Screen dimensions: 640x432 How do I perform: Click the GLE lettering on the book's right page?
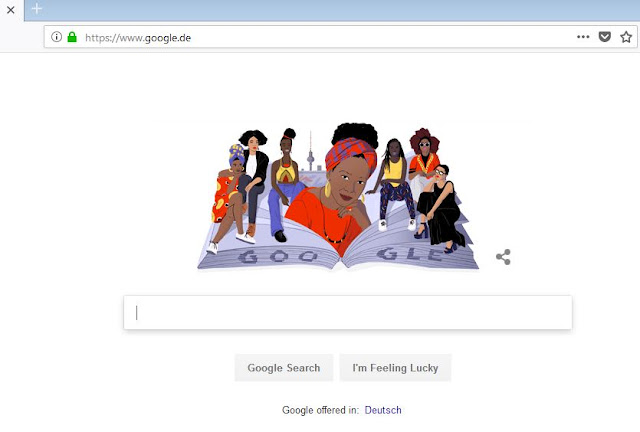click(410, 254)
